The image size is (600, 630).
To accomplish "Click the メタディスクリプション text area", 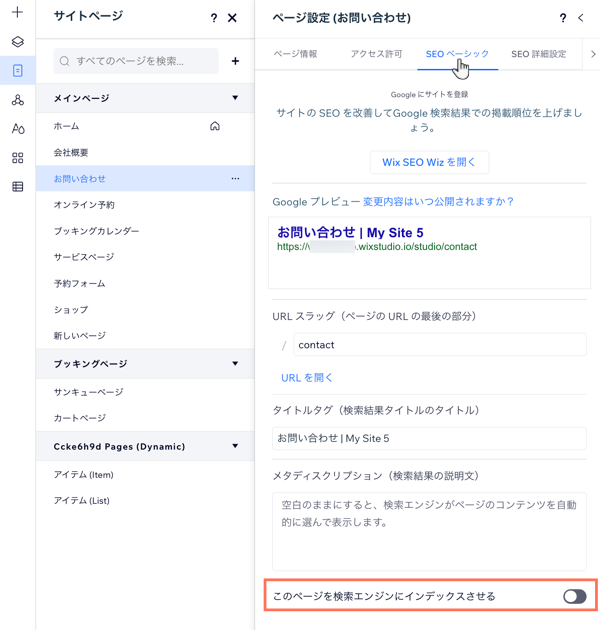I will pyautogui.click(x=429, y=531).
